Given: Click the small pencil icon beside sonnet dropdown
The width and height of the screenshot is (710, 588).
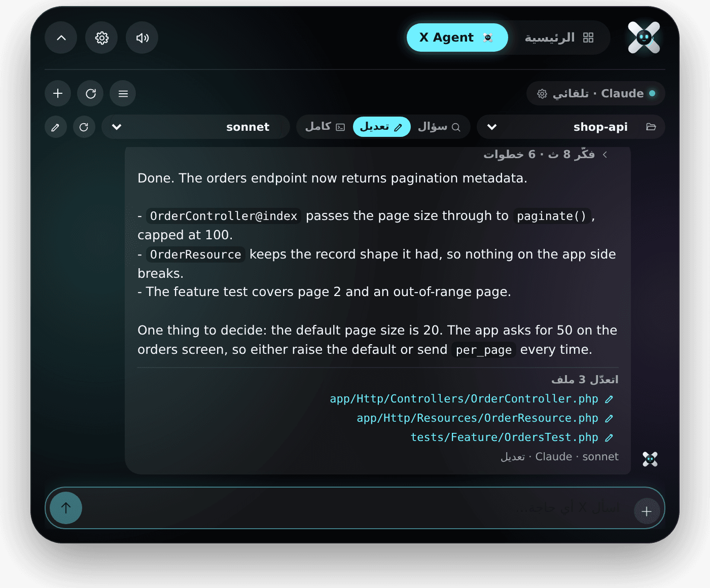Looking at the screenshot, I should pyautogui.click(x=56, y=127).
